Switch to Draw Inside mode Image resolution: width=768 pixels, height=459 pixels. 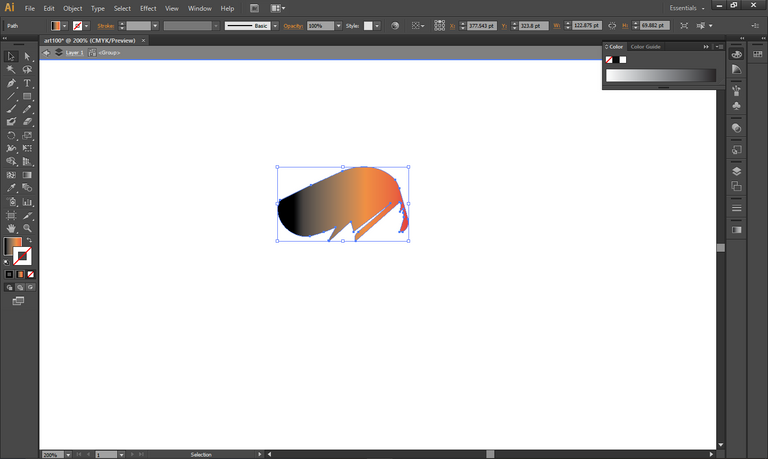coord(31,288)
